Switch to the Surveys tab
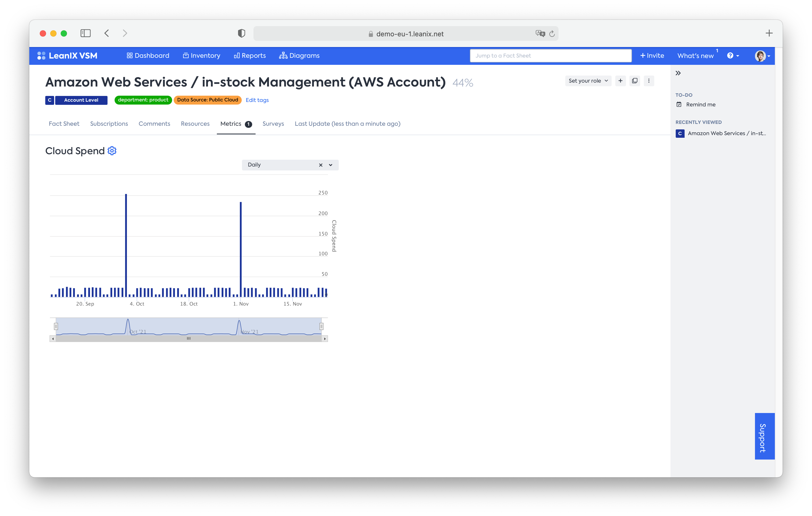The image size is (812, 516). (273, 124)
